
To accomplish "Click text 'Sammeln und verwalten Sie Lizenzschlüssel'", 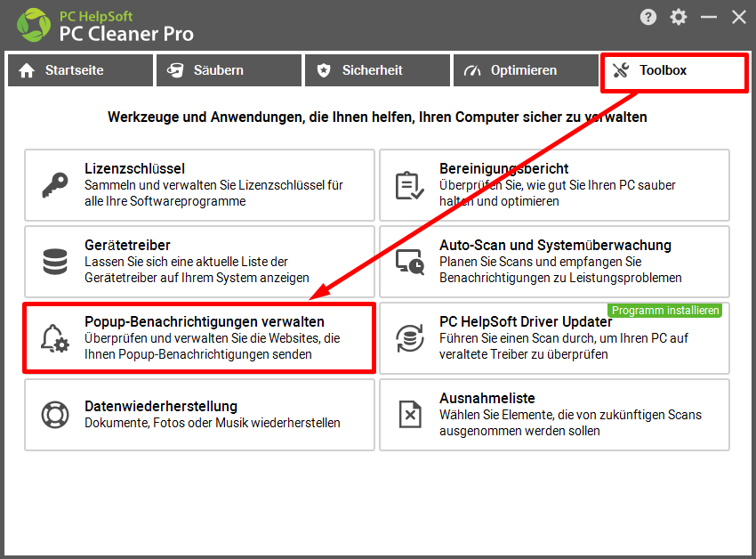I will (214, 185).
